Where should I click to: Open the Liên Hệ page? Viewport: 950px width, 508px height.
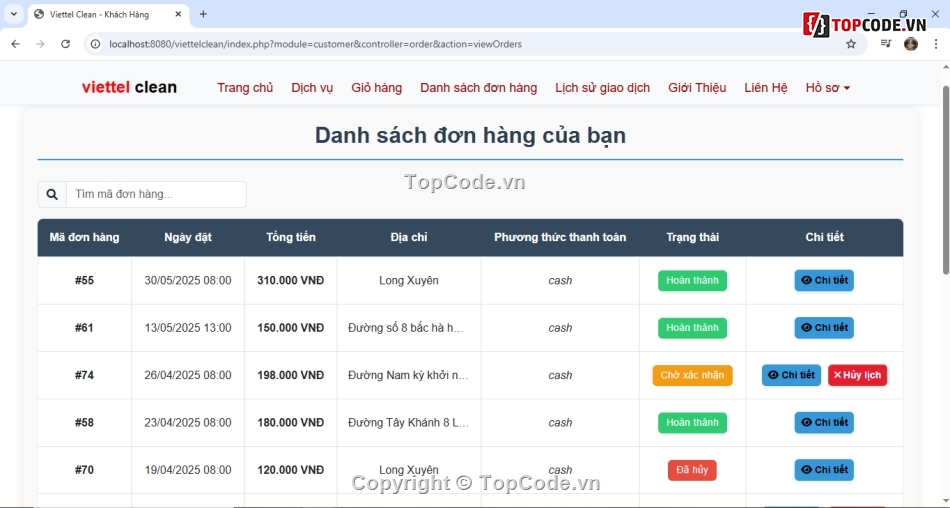766,88
